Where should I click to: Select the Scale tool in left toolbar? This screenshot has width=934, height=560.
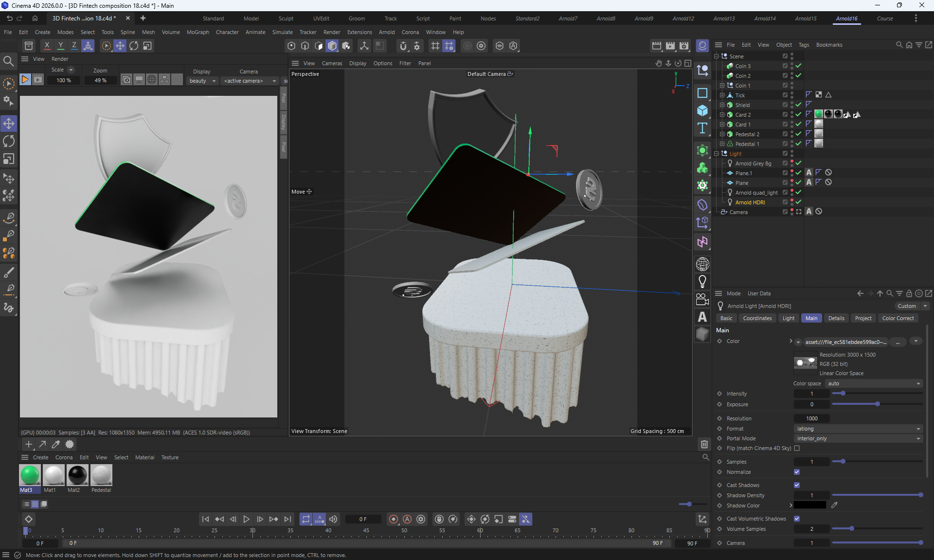9,159
